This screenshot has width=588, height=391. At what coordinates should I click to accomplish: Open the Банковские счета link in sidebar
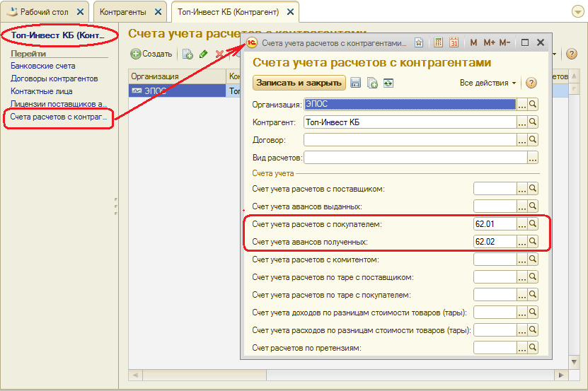click(42, 66)
